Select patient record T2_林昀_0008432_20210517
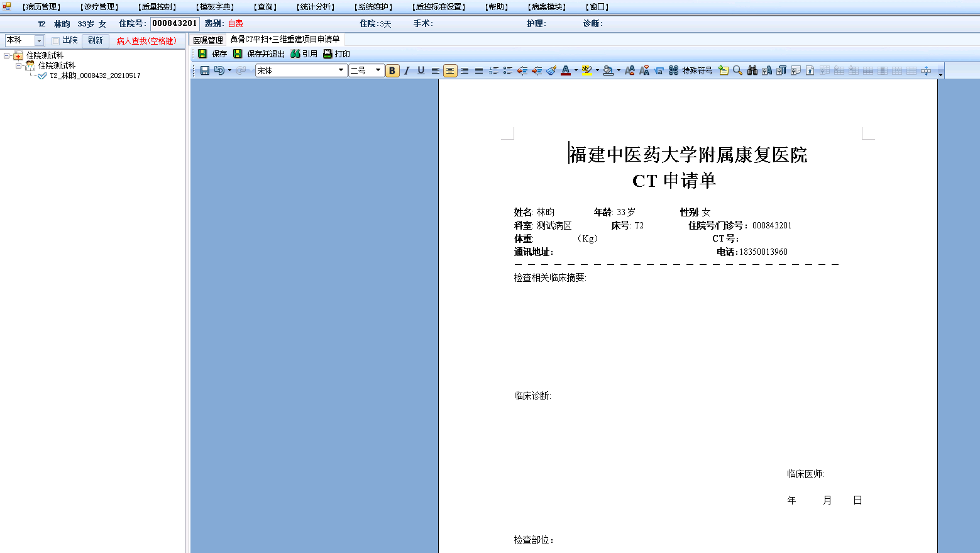Screen dimensions: 980x553 point(95,75)
